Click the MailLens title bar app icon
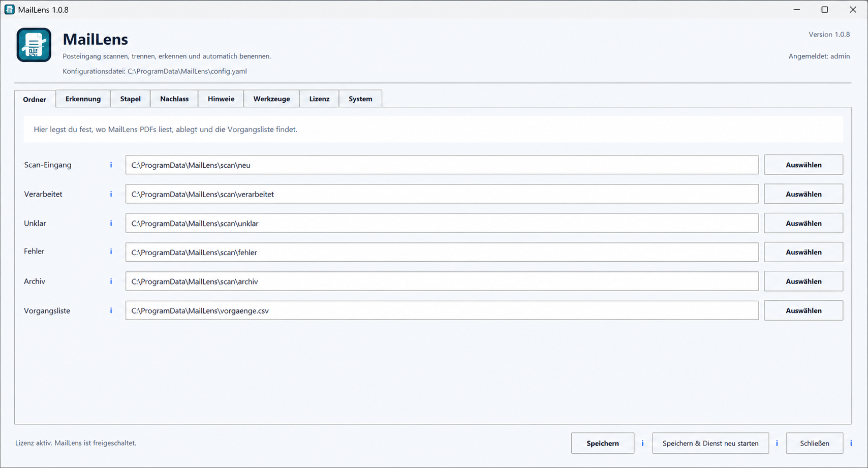 tap(10, 10)
